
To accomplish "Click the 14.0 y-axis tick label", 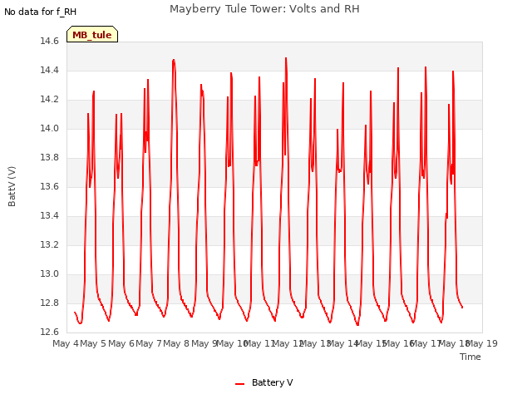I will tap(49, 128).
